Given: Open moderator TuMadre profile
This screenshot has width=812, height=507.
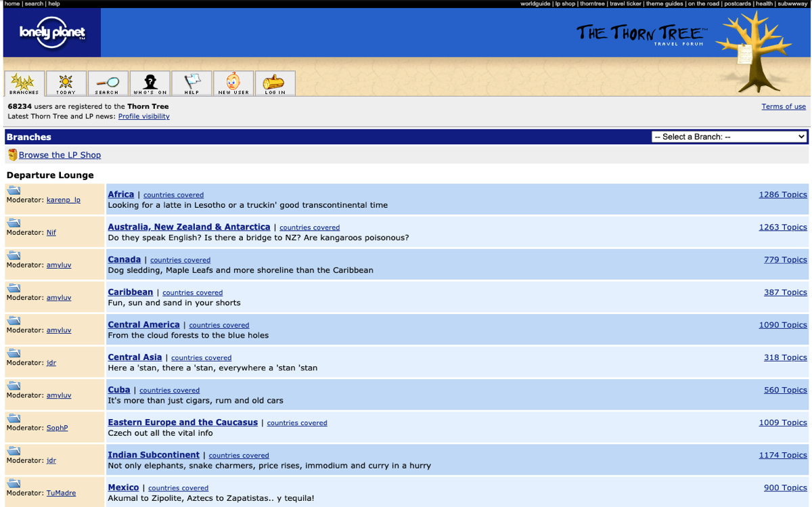Looking at the screenshot, I should pos(61,493).
